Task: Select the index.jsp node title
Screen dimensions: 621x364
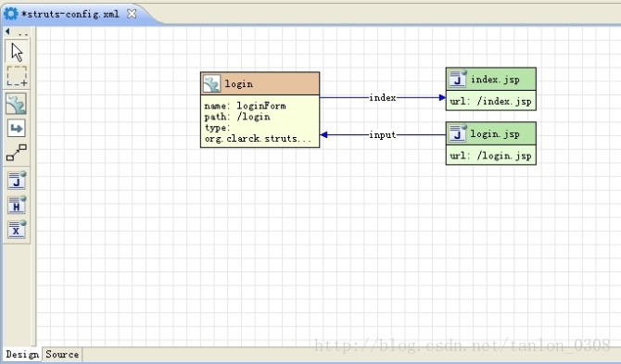Action: [495, 80]
